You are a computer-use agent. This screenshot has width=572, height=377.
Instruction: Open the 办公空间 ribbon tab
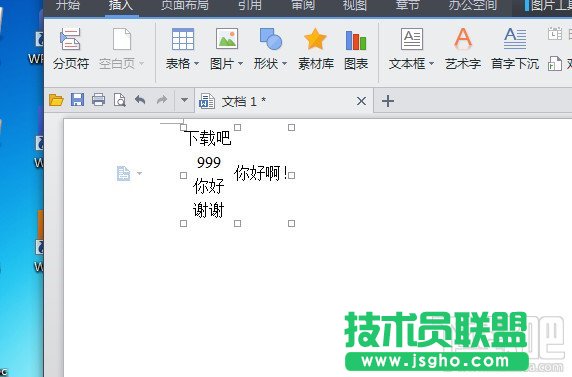tap(472, 5)
